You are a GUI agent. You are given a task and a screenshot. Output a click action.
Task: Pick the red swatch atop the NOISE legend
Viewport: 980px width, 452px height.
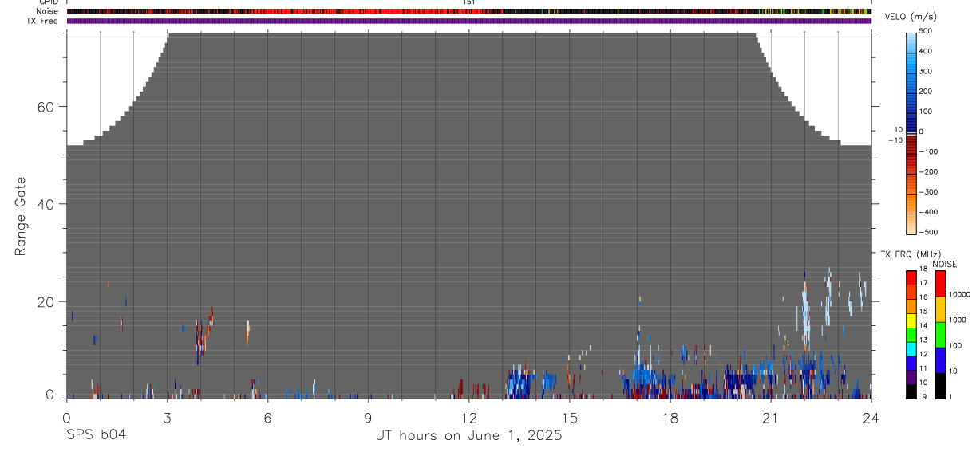[x=940, y=284]
